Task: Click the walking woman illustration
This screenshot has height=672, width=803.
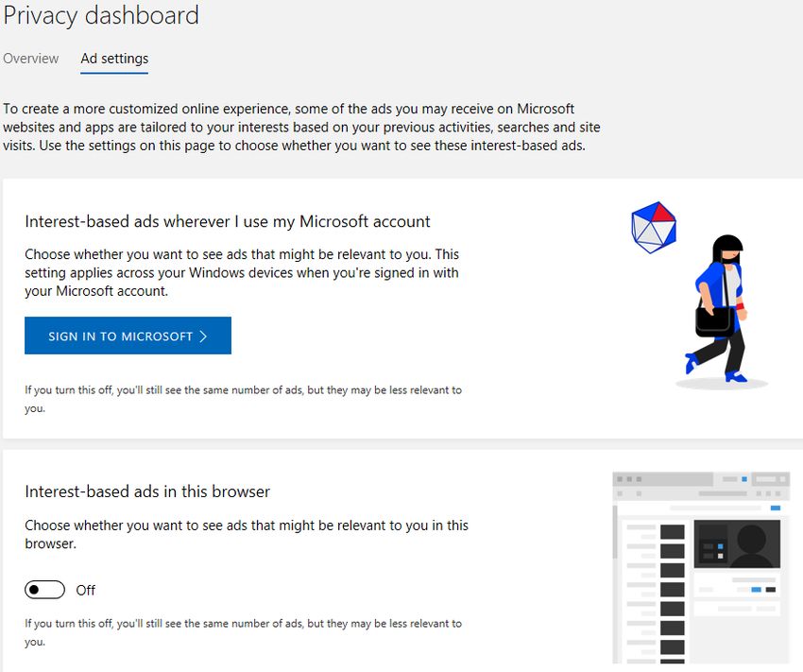Action: coord(721,311)
